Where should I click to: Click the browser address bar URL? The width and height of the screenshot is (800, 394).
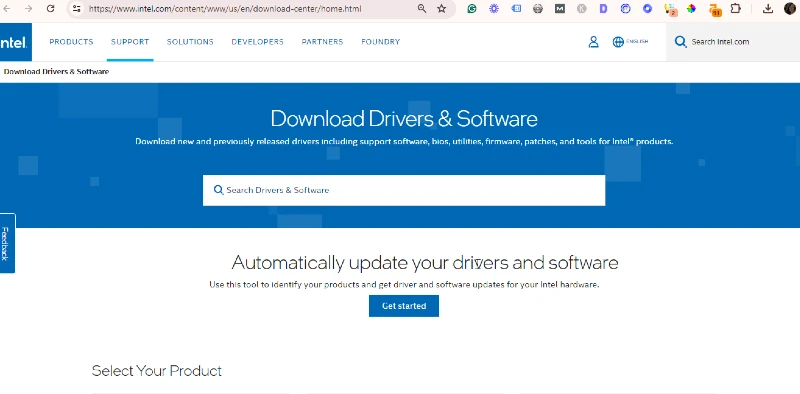click(x=225, y=9)
